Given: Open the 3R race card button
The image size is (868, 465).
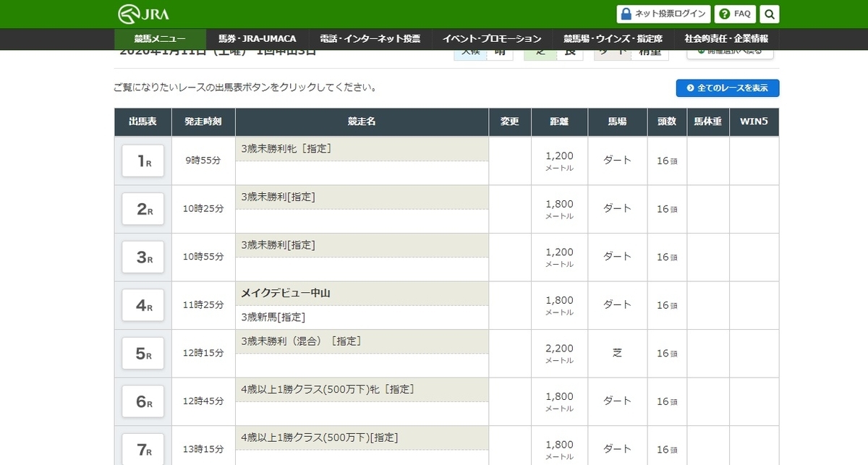Looking at the screenshot, I should (143, 257).
